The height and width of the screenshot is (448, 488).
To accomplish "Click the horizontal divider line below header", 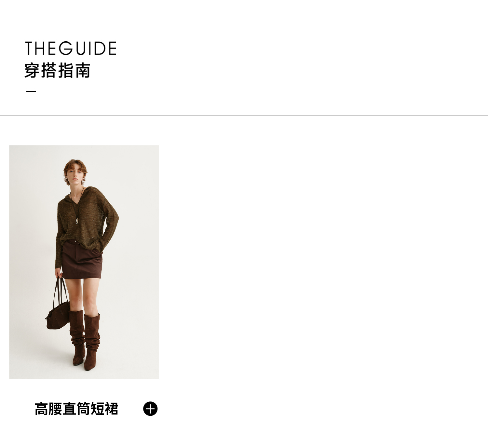I will click(x=244, y=115).
